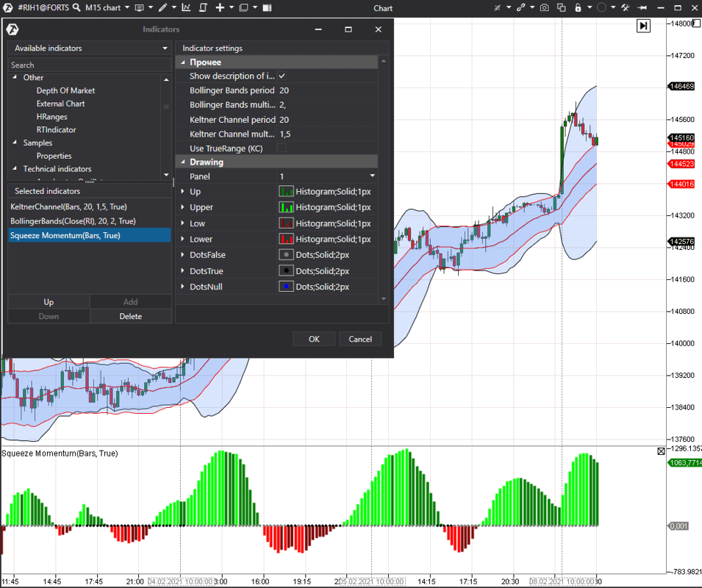Open Low histogram dark red swatch
The width and height of the screenshot is (702, 588).
coord(286,223)
